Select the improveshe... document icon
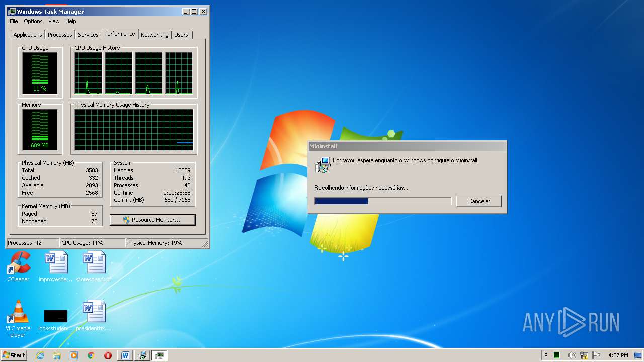Viewport: 644px width, 362px height. pyautogui.click(x=56, y=267)
